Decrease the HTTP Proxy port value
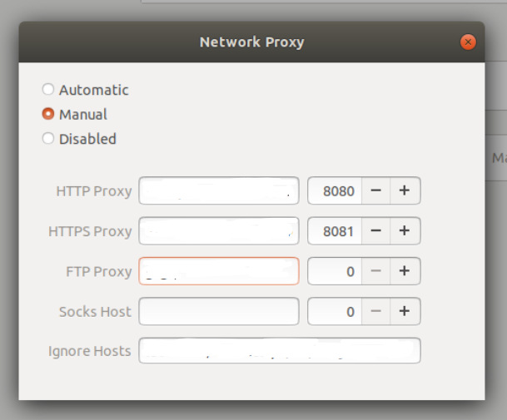 [x=375, y=191]
